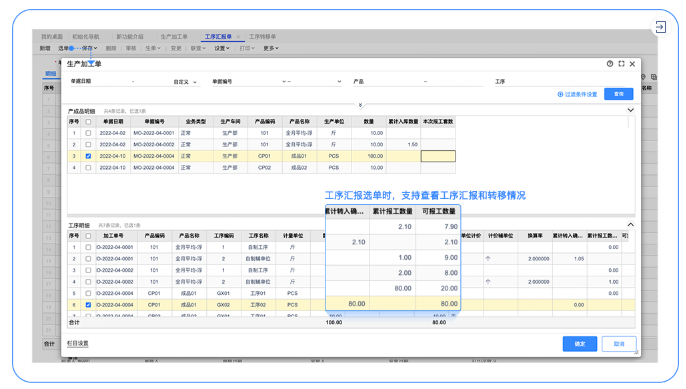Click the double-chevron collapse handle under filters

360,105
